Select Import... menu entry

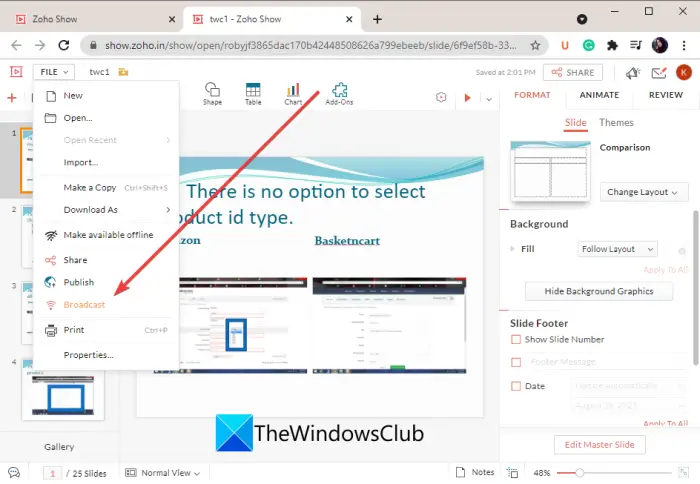(107, 163)
